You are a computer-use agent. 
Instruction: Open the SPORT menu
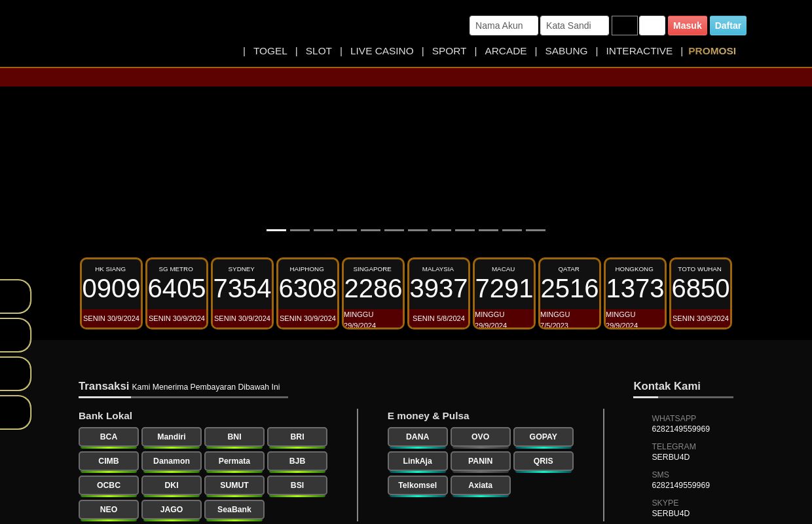click(x=449, y=50)
